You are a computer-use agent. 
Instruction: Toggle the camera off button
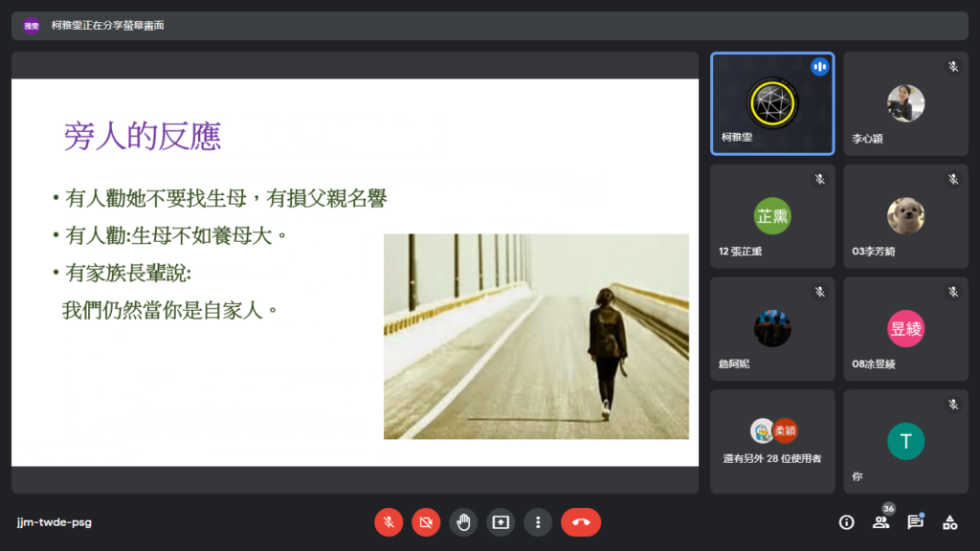point(426,522)
